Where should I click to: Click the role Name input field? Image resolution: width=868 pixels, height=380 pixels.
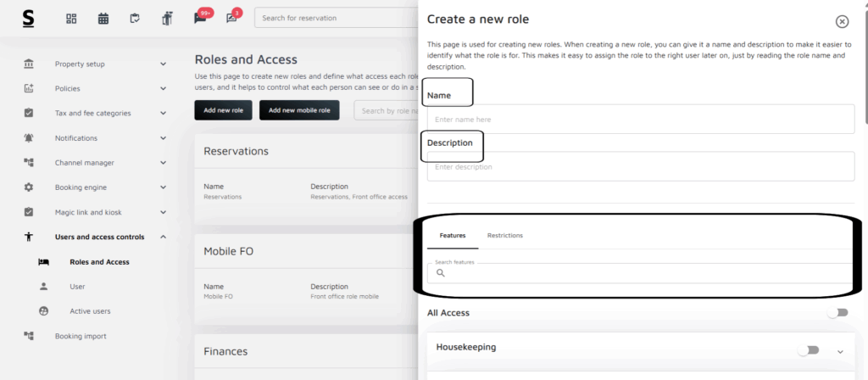[x=640, y=120]
